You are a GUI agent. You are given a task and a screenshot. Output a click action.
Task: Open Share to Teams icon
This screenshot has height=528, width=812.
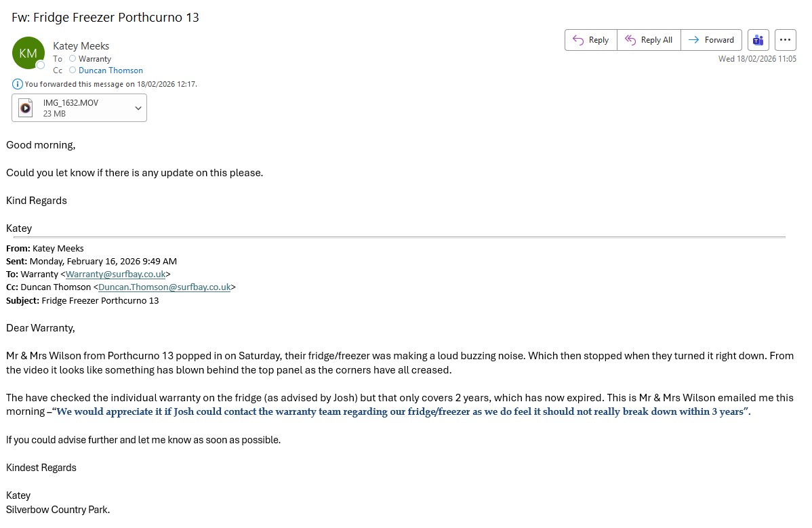click(758, 40)
